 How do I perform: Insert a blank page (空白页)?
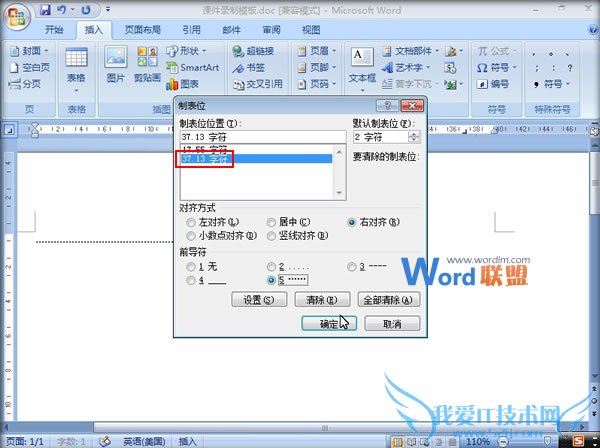point(29,68)
